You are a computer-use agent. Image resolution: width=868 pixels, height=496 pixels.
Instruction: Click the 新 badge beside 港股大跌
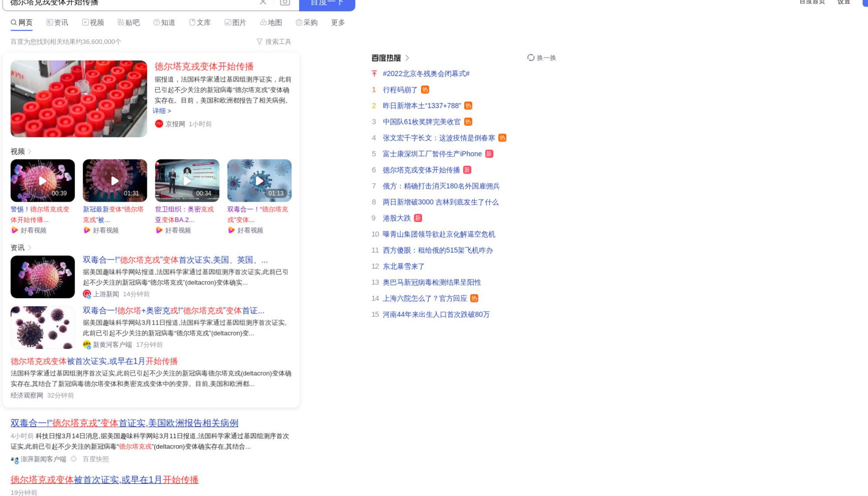pos(418,218)
